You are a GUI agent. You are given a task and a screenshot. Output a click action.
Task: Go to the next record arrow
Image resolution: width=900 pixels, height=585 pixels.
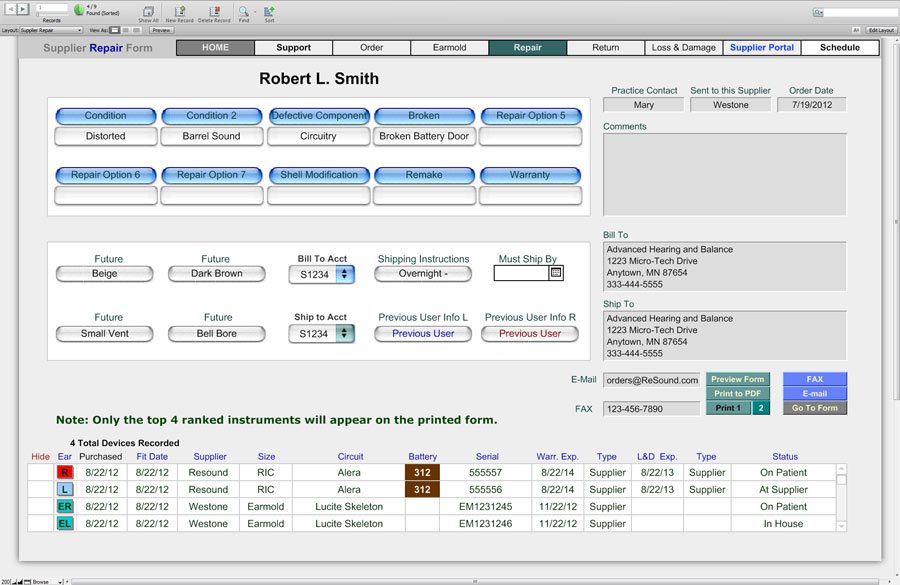[23, 9]
